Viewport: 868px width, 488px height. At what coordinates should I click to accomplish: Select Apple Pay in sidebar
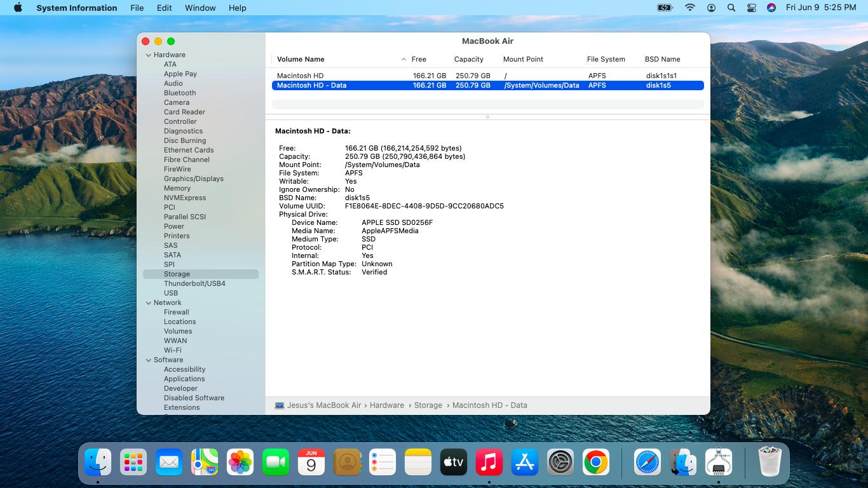click(180, 74)
